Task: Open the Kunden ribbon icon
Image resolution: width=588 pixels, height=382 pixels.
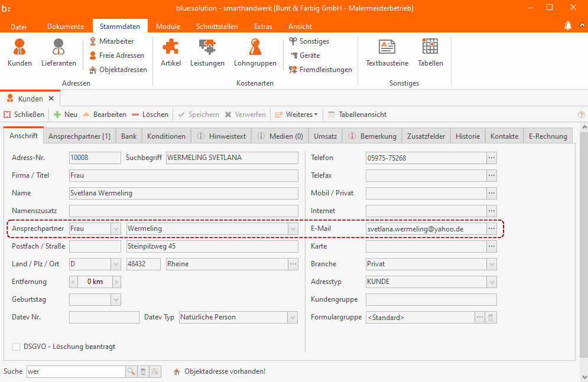Action: [20, 53]
